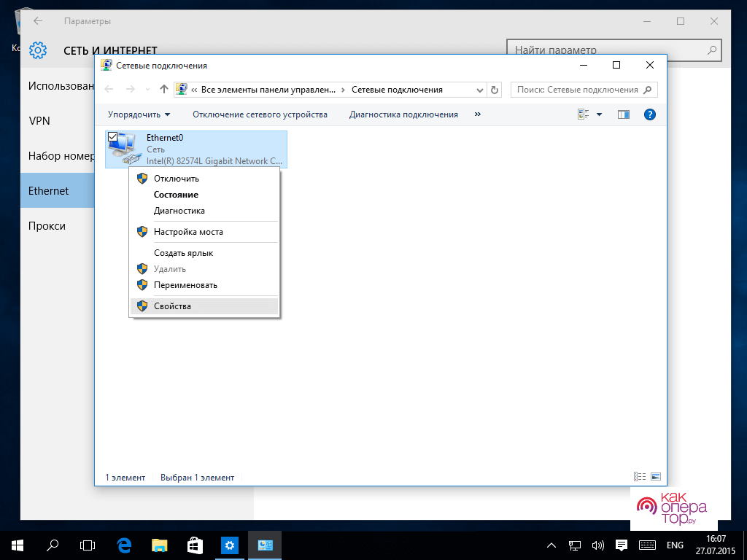Switch to large icons view in status bar
Image resolution: width=747 pixels, height=560 pixels.
pyautogui.click(x=655, y=477)
